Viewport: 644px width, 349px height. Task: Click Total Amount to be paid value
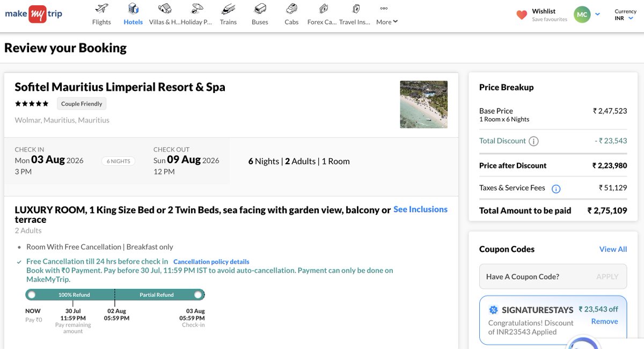607,210
